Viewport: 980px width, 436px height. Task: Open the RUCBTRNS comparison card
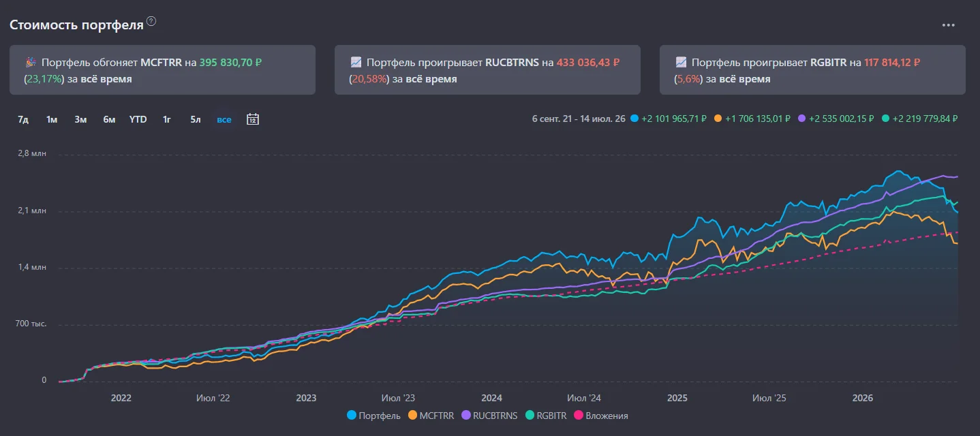pos(487,69)
